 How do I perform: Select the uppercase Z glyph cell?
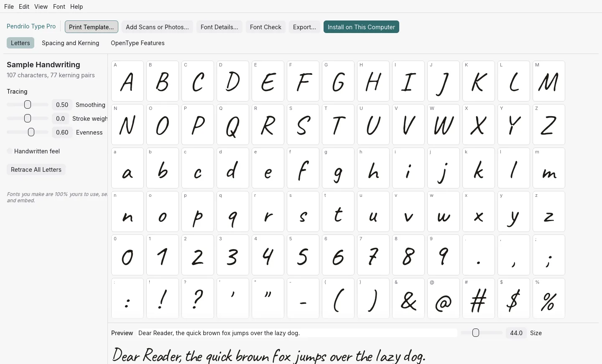click(549, 125)
